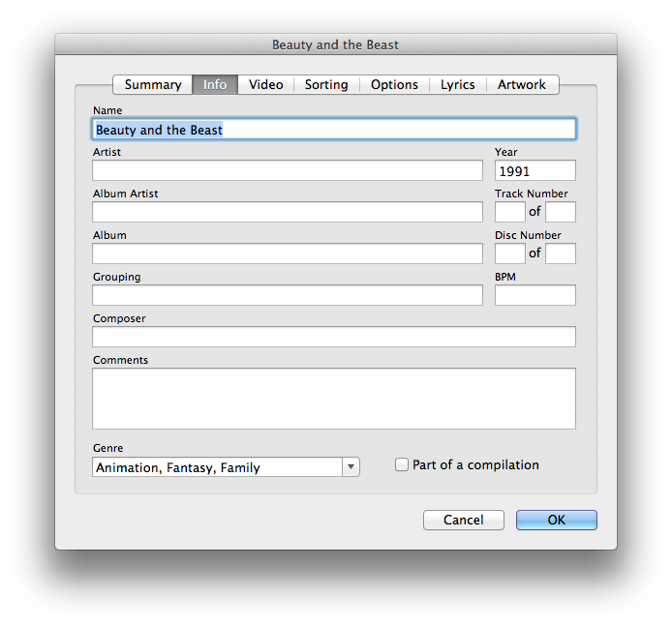Focus the Artist text field

(288, 170)
